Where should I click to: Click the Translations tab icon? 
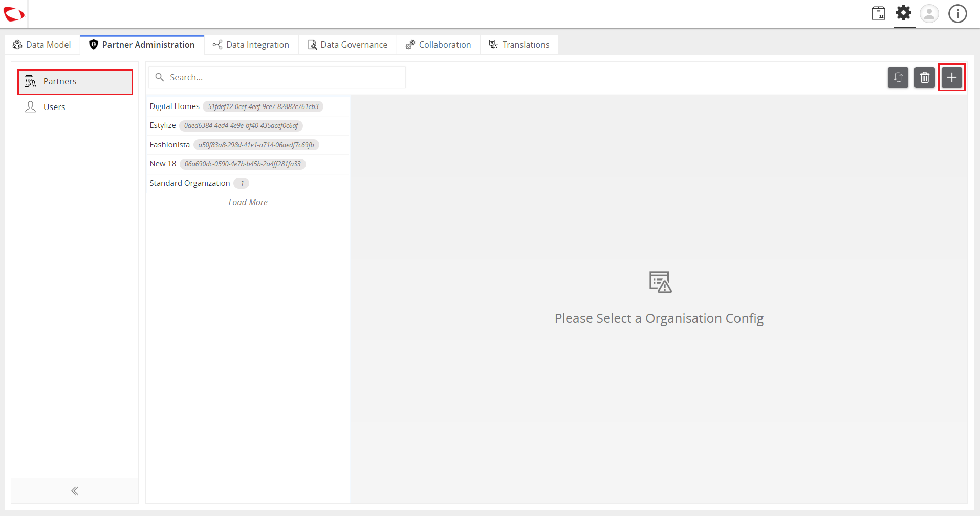[x=494, y=45]
